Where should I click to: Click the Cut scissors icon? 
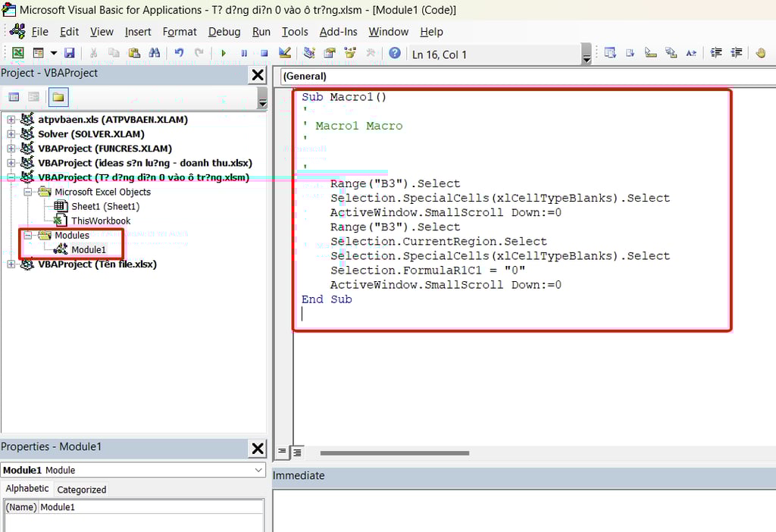click(93, 52)
